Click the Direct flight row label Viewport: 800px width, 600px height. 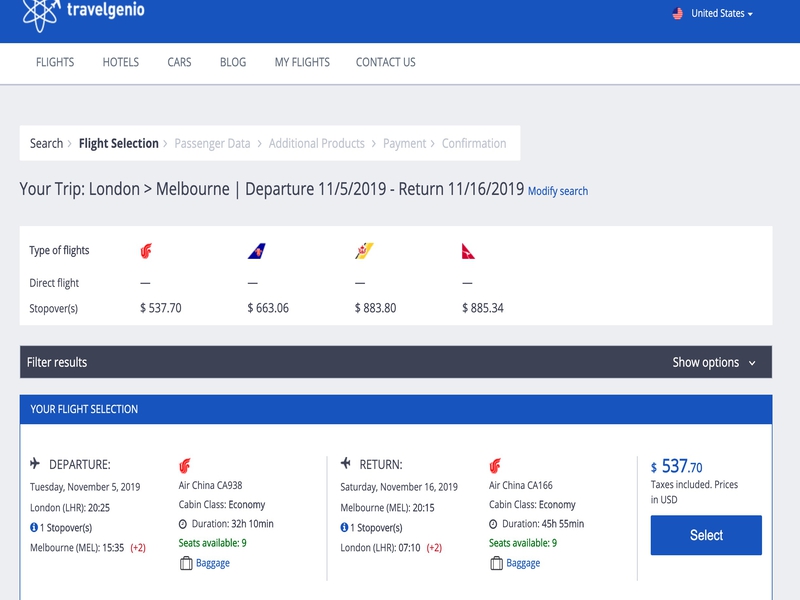point(54,283)
